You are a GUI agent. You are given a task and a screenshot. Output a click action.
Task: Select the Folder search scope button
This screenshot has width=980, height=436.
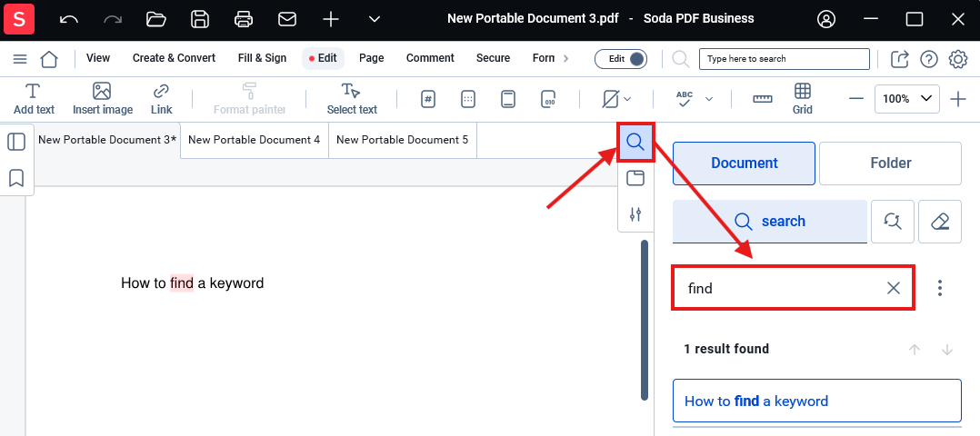(890, 163)
